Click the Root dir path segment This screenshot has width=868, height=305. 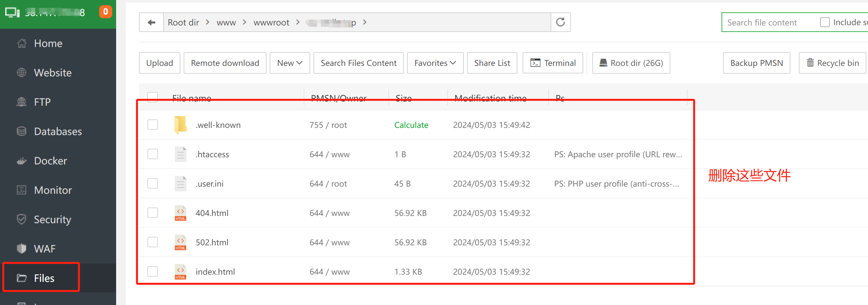pos(183,23)
